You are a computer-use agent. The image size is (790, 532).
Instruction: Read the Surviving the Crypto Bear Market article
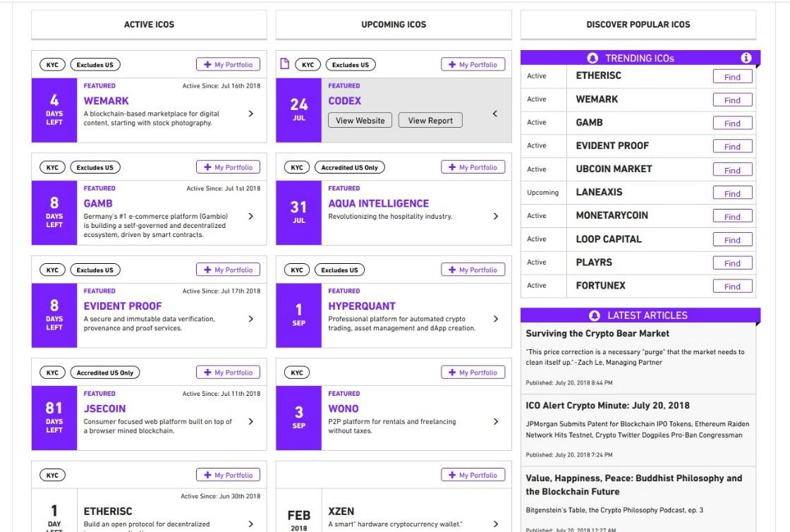(x=597, y=334)
